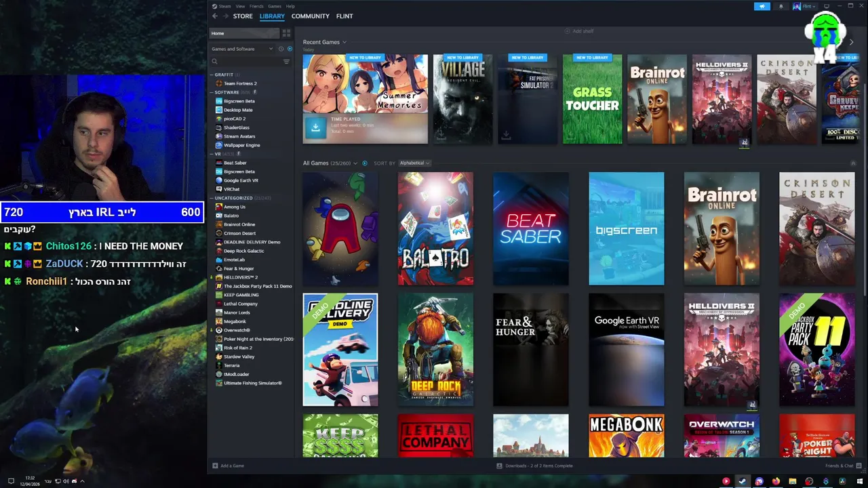Open Deadline Delivery Demo cover
Viewport: 868px width, 488px height.
click(340, 350)
